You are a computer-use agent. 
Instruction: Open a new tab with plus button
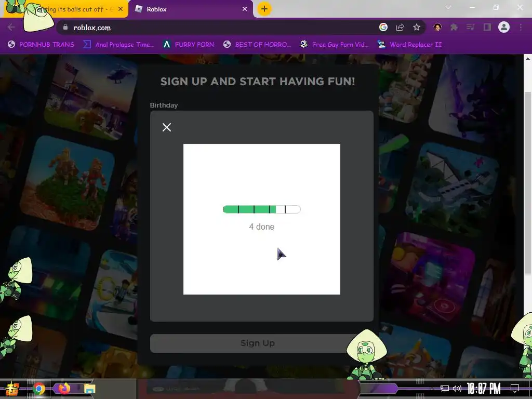point(264,9)
